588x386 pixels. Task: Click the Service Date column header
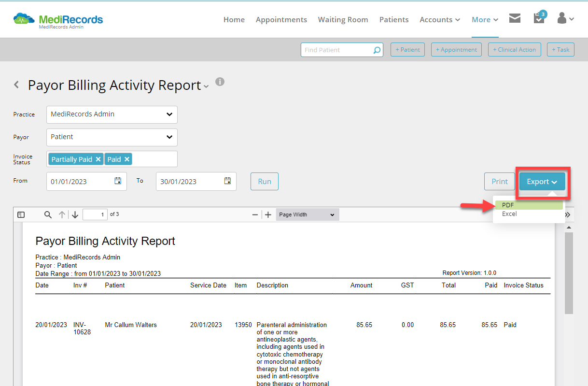coord(208,286)
